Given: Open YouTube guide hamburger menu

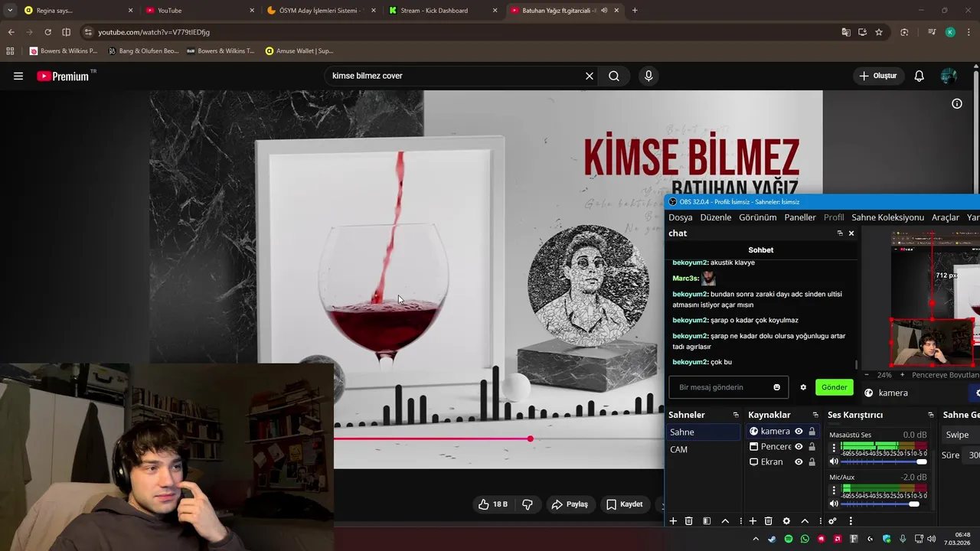Looking at the screenshot, I should point(18,76).
